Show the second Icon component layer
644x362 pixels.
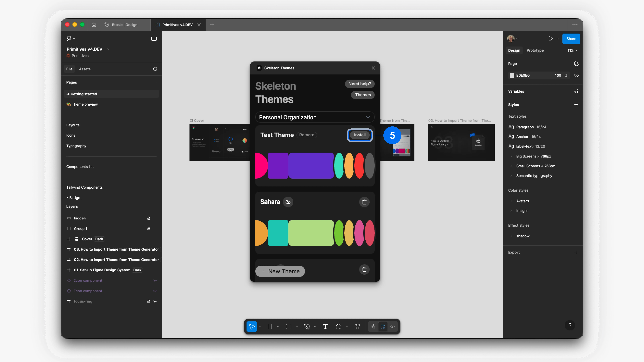[155, 291]
